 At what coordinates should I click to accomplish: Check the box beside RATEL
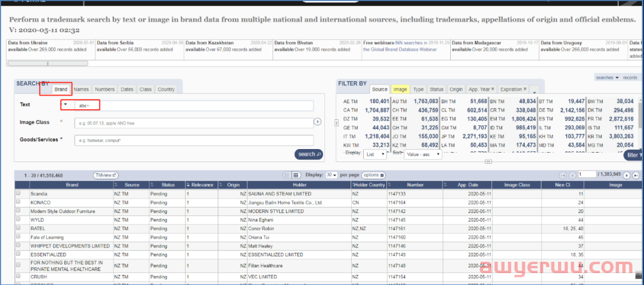tap(18, 228)
